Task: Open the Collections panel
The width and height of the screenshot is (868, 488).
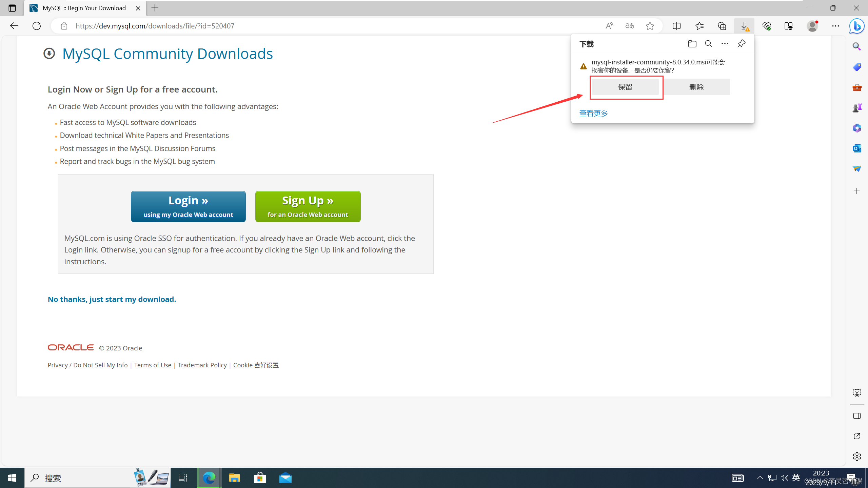Action: (722, 26)
